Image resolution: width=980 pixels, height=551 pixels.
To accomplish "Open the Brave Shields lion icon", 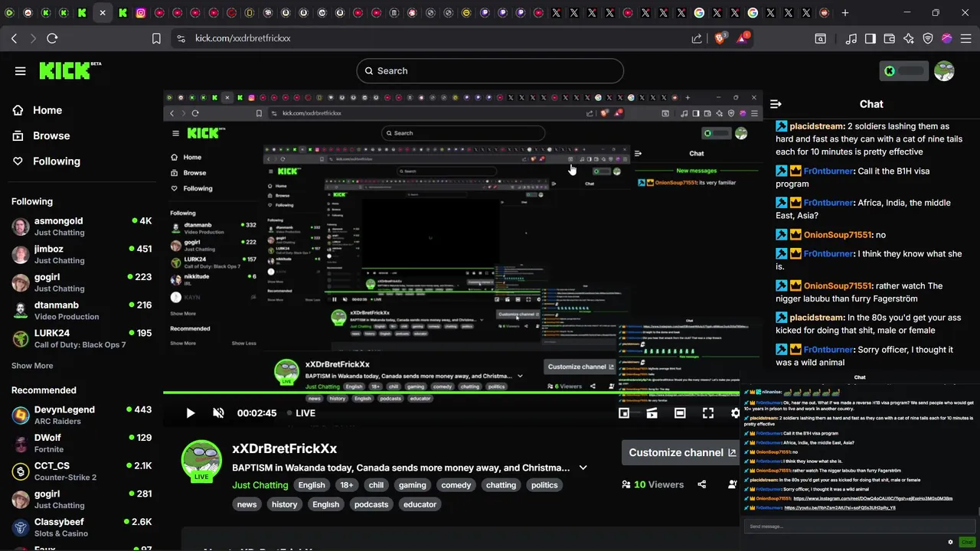I will point(720,37).
